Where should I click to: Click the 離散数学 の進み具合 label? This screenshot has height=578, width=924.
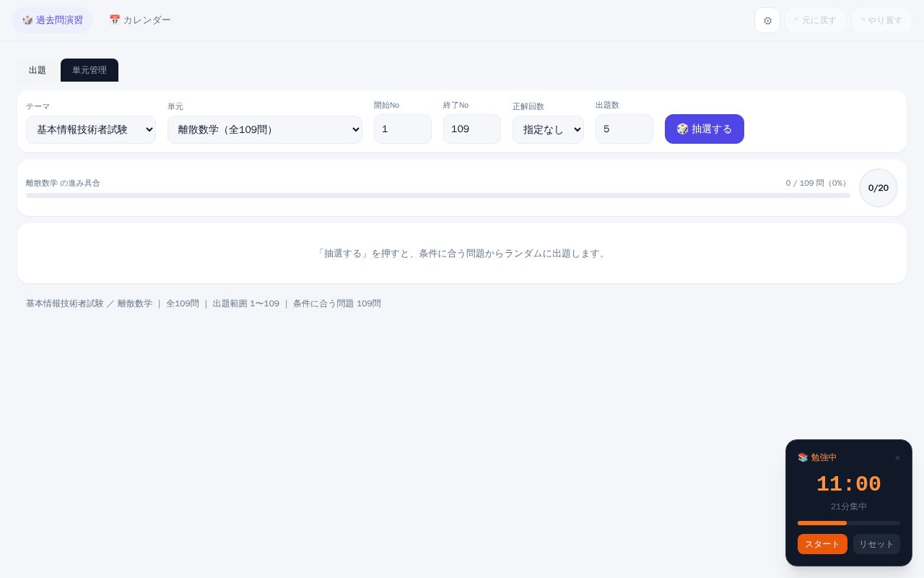[x=63, y=183]
